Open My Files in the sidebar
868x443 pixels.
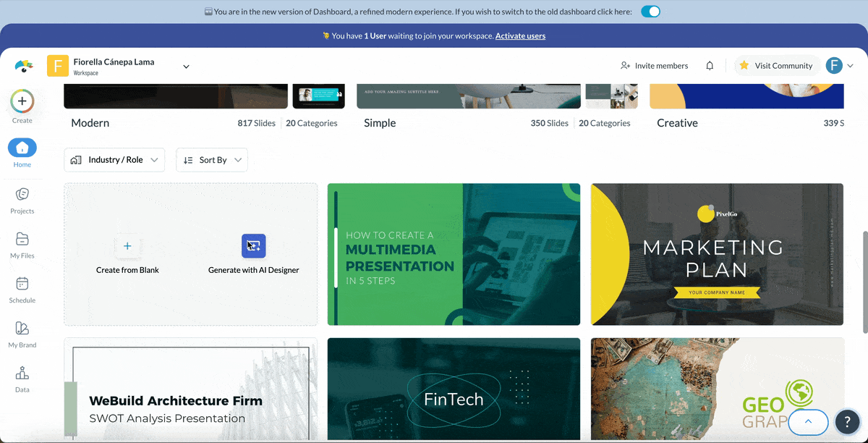tap(22, 240)
